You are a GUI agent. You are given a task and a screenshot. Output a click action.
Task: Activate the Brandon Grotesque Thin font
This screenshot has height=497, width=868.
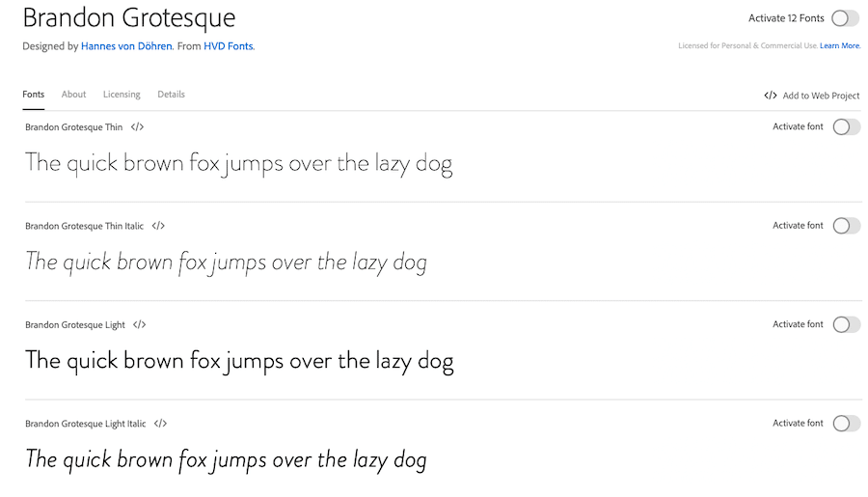(x=846, y=127)
